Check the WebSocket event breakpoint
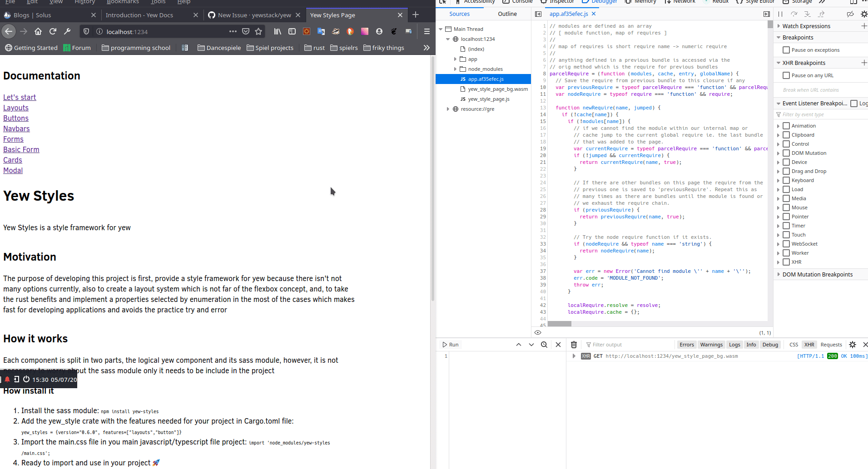Image resolution: width=868 pixels, height=469 pixels. tap(786, 244)
